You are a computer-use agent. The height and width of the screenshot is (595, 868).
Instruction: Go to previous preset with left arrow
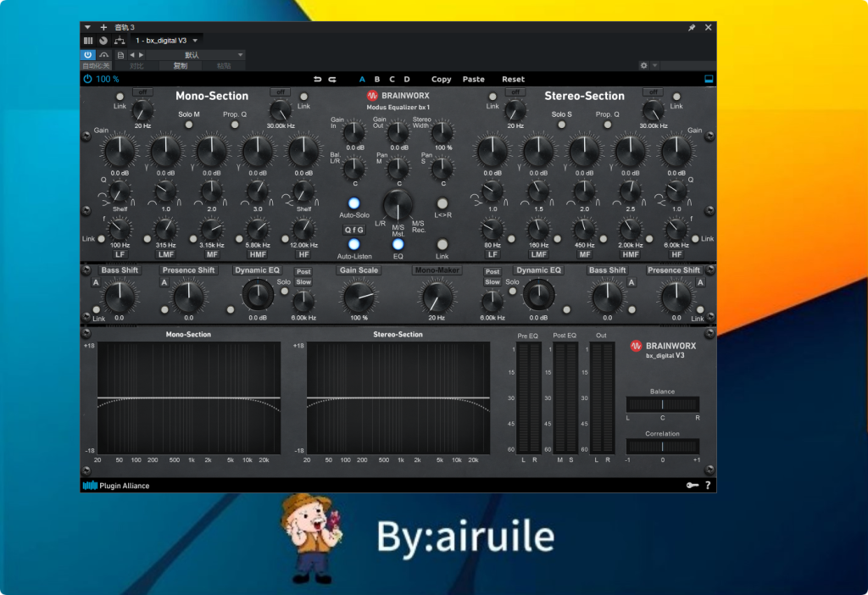pos(131,55)
